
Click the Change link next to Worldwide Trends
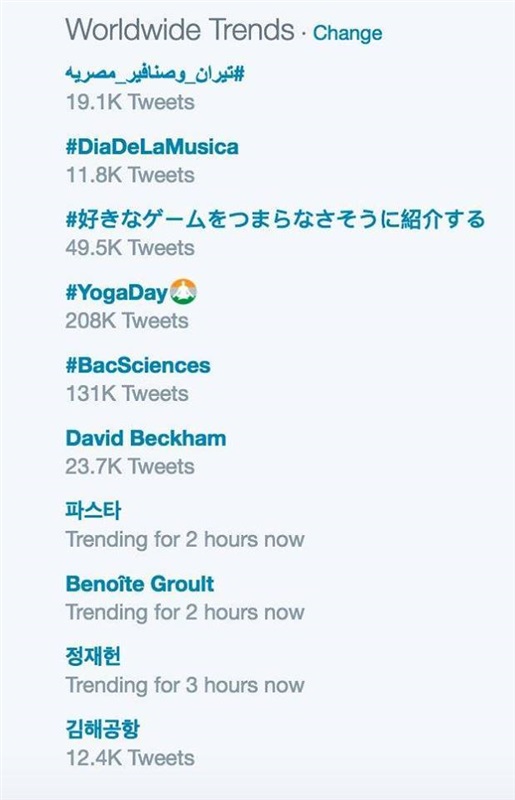click(347, 33)
